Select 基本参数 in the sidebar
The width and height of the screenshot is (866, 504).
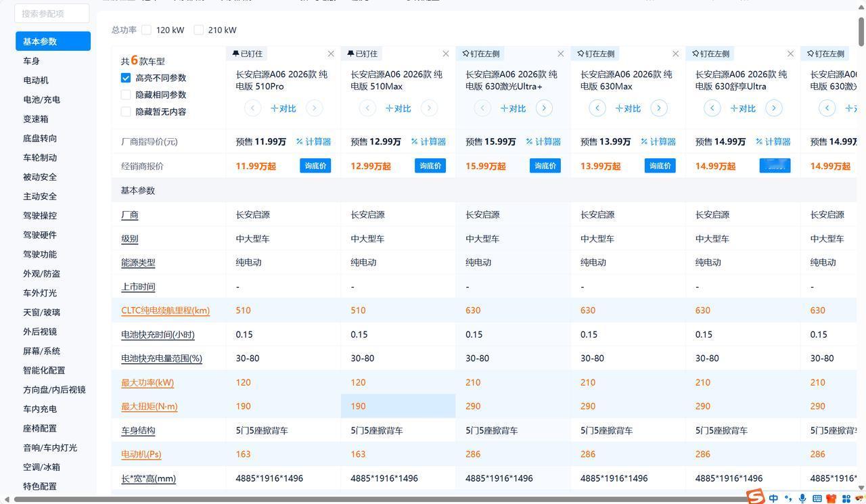(x=53, y=41)
